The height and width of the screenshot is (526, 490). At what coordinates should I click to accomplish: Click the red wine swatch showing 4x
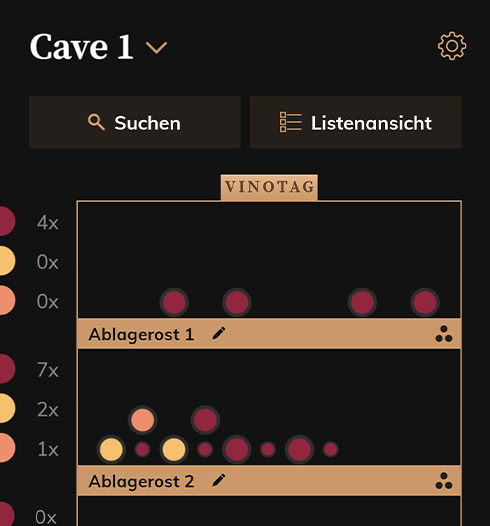[x=5, y=221]
